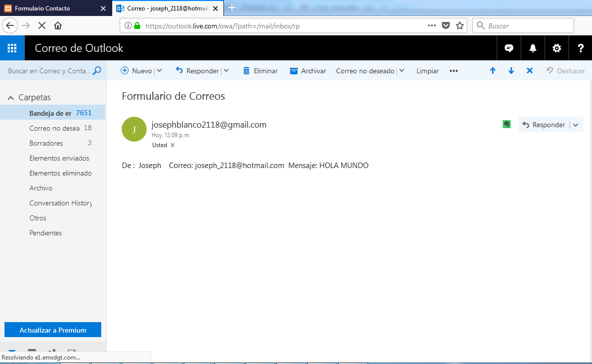Expand the Nuevo dropdown arrow
This screenshot has width=592, height=364.
pyautogui.click(x=159, y=71)
